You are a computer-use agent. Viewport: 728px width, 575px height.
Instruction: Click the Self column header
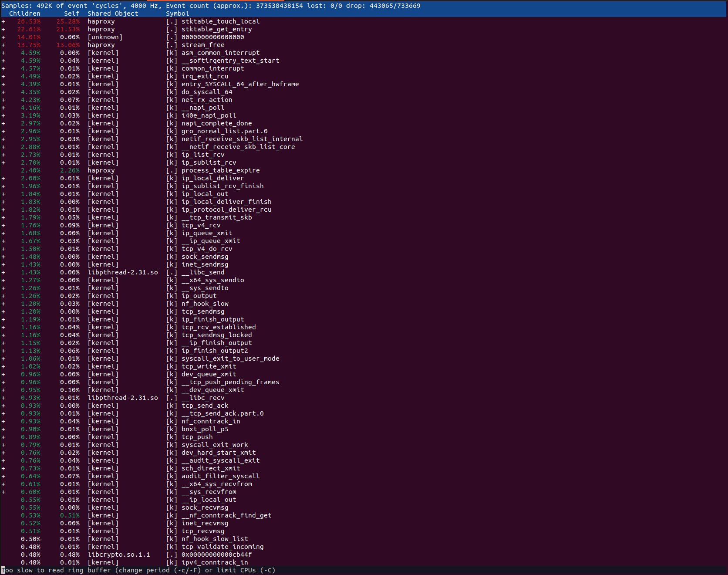coord(71,13)
